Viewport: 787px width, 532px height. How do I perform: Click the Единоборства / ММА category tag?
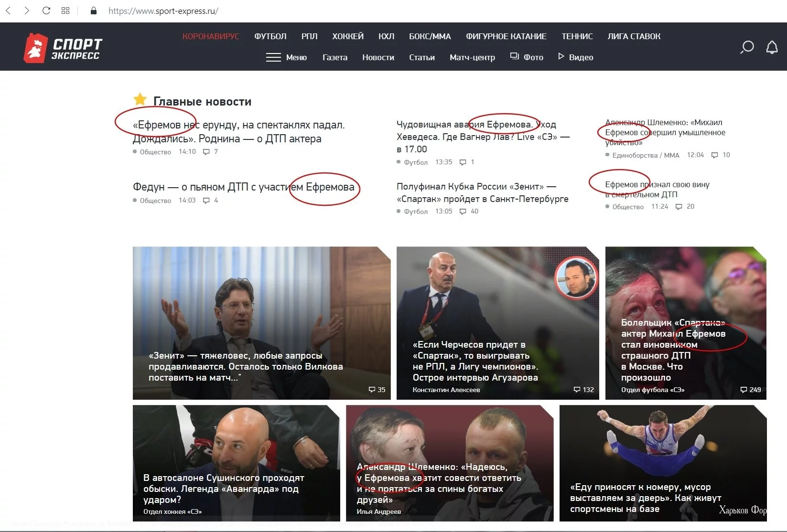[x=646, y=155]
